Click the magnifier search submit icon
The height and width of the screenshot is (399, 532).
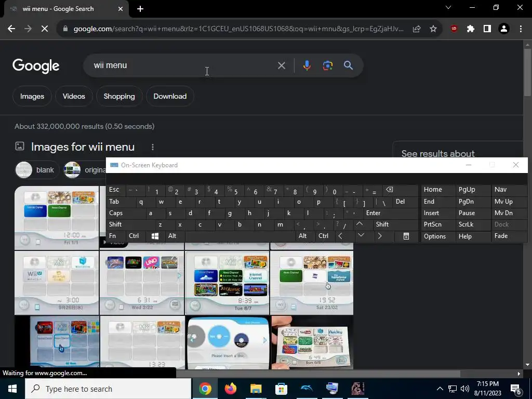[349, 65]
